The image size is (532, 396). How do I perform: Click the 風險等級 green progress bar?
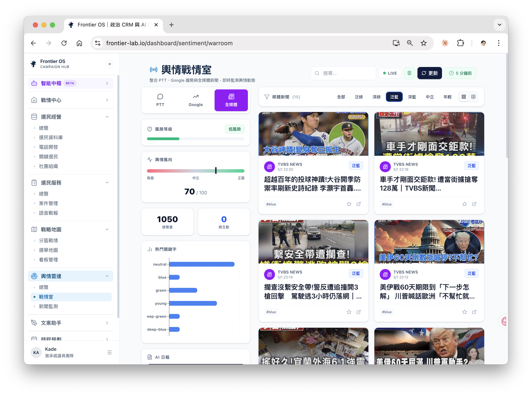click(x=163, y=139)
